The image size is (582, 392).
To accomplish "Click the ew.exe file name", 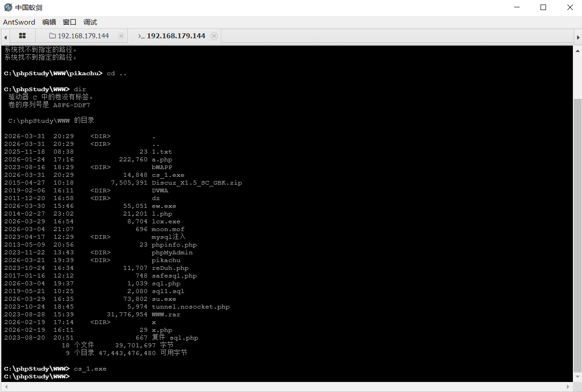I will click(x=164, y=206).
